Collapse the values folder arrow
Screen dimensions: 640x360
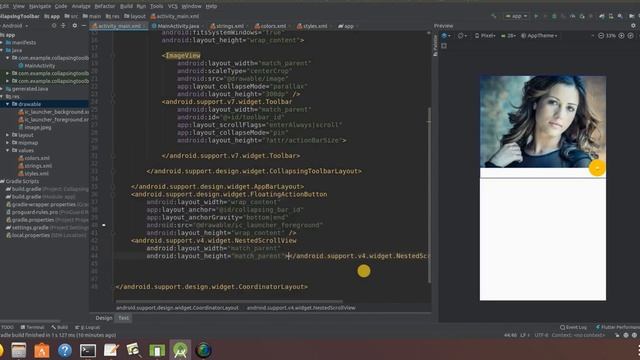point(7,150)
